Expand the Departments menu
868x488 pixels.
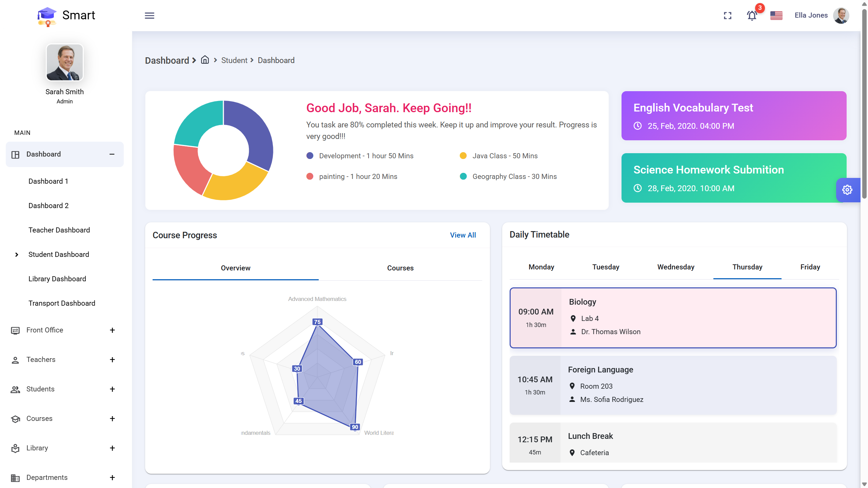point(112,477)
